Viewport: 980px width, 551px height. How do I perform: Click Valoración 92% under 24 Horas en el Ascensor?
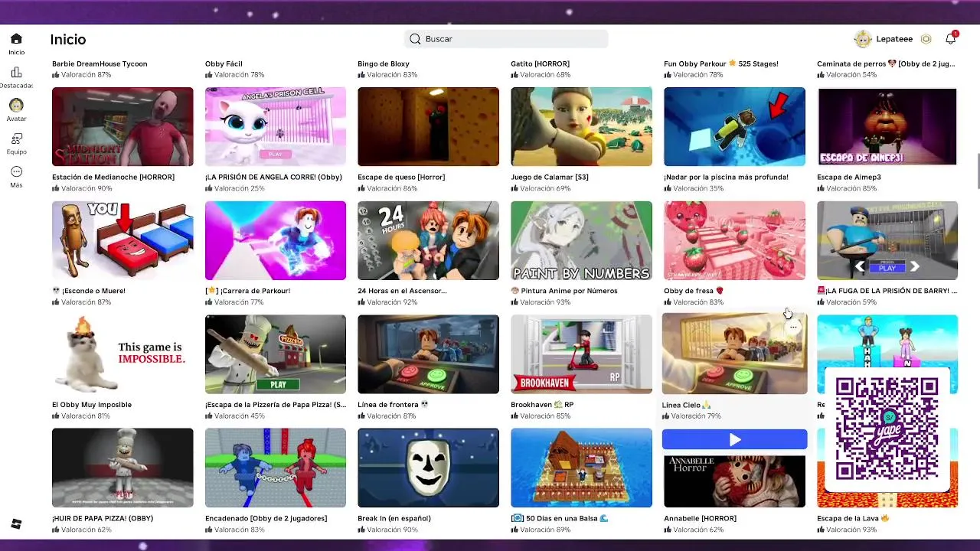387,302
